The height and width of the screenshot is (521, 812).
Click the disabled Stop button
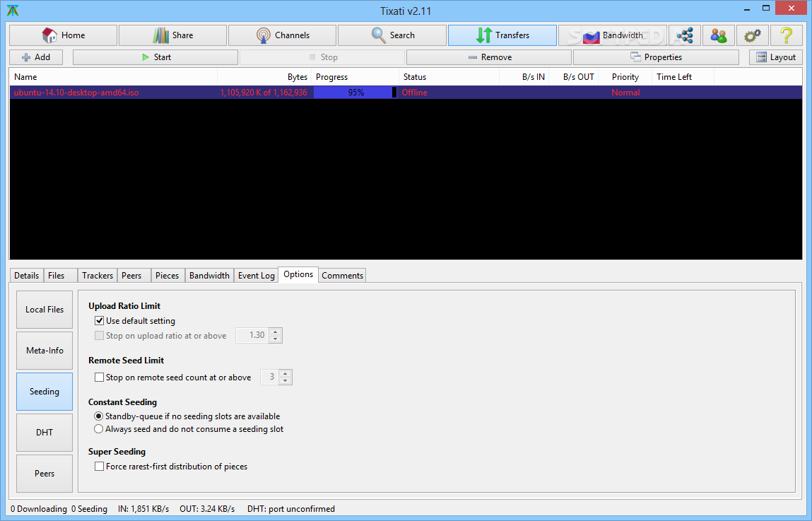tap(323, 57)
